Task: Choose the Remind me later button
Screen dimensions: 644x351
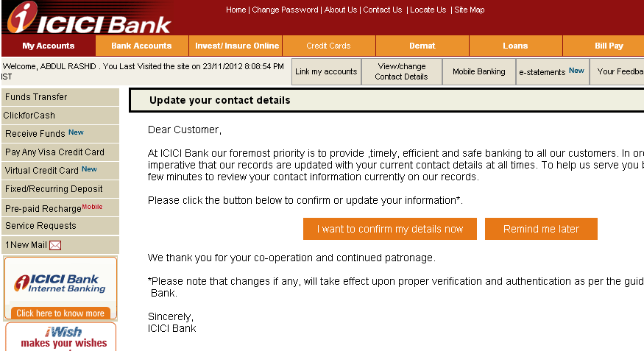Action: pos(541,229)
